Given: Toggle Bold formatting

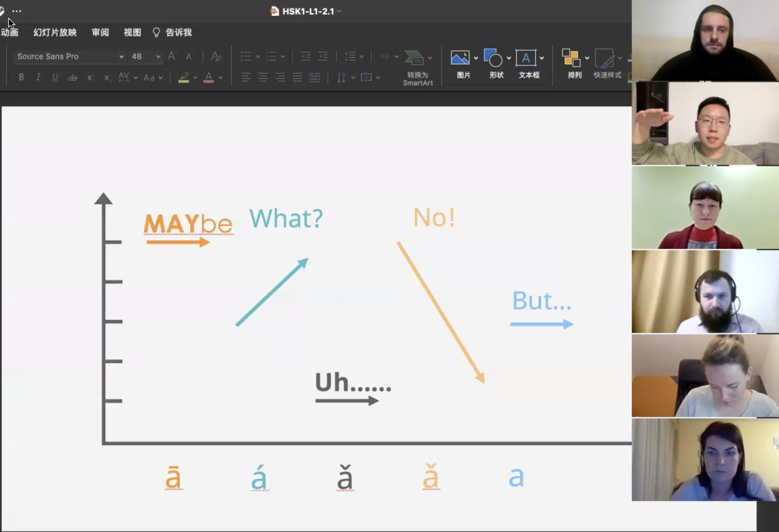Looking at the screenshot, I should [21, 78].
